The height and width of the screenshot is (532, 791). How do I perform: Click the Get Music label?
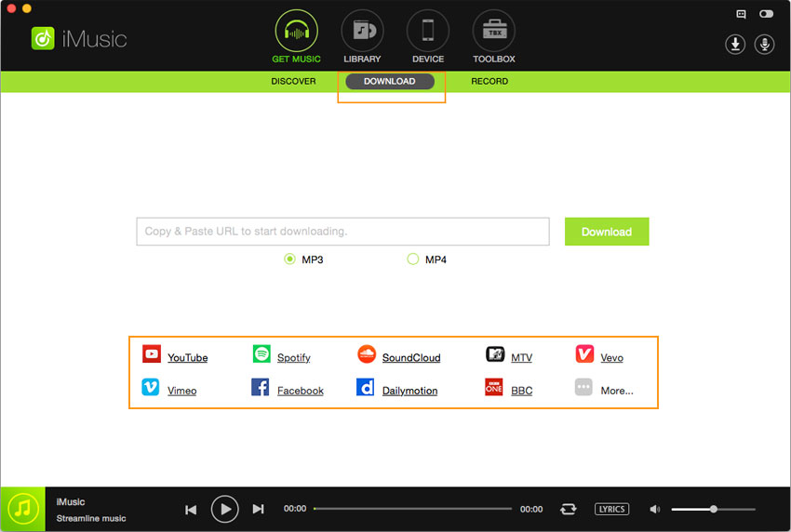point(296,59)
